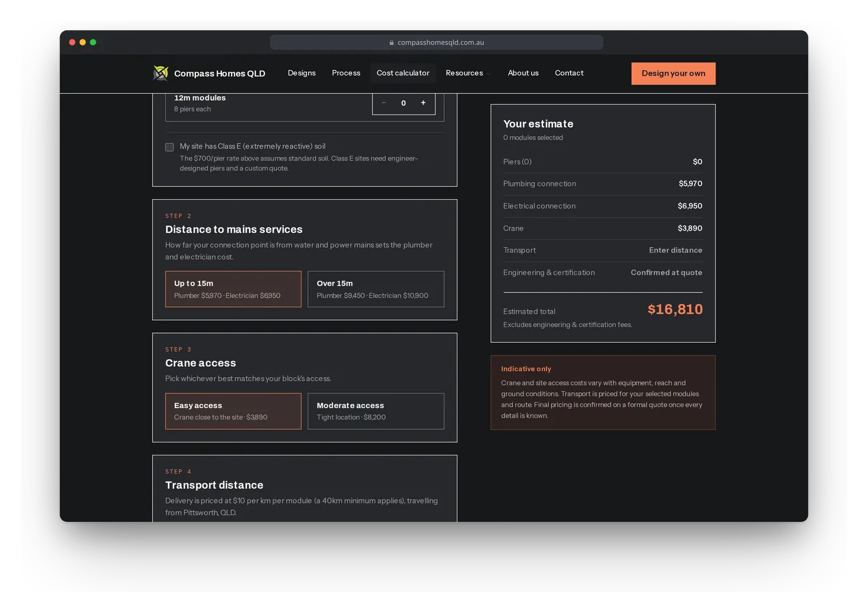
Task: Select the 'Over 15m' services option
Action: [x=376, y=289]
